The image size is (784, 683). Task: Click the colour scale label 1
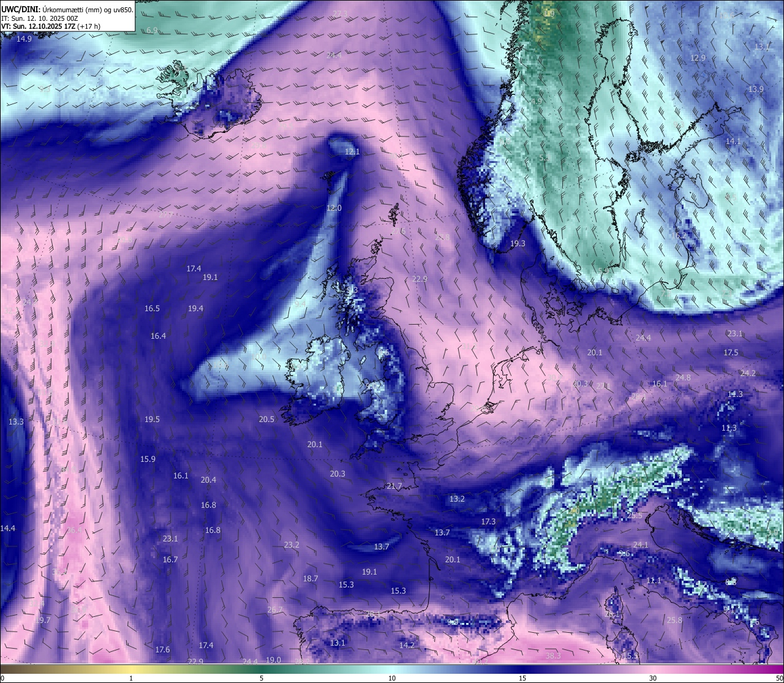pos(131,678)
